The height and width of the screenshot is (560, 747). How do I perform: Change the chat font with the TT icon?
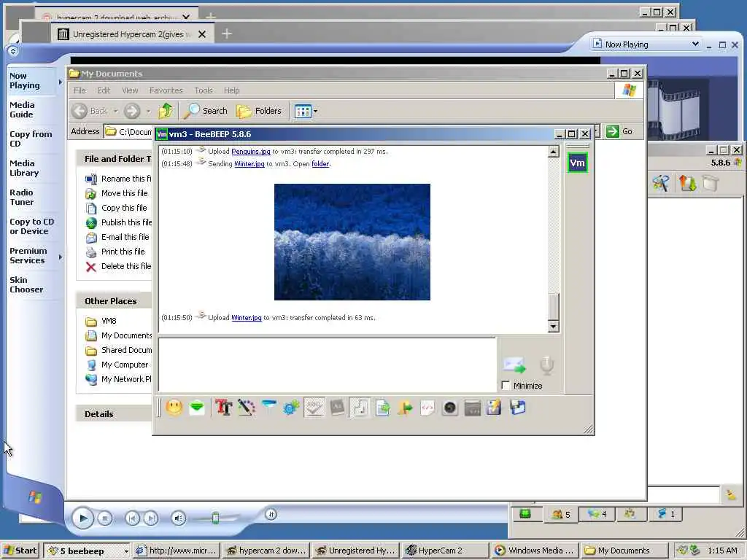pyautogui.click(x=223, y=408)
